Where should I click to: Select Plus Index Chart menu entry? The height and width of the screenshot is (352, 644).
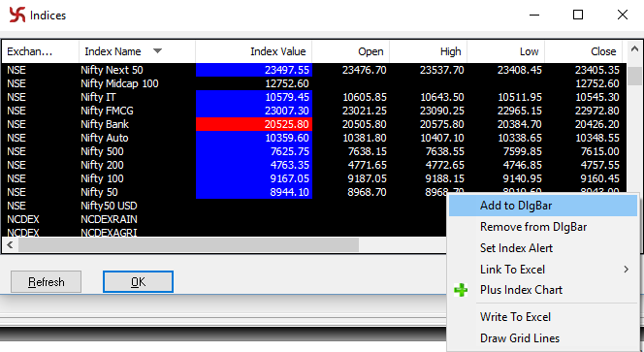543,290
